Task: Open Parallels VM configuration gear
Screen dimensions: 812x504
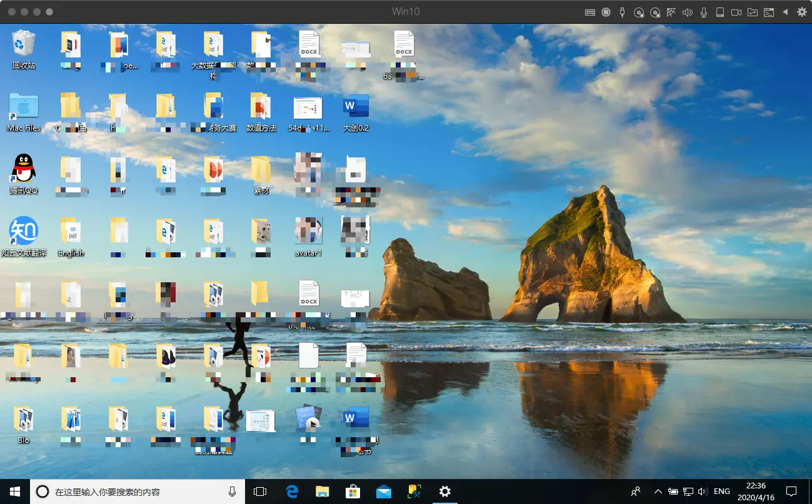Action: pos(801,12)
